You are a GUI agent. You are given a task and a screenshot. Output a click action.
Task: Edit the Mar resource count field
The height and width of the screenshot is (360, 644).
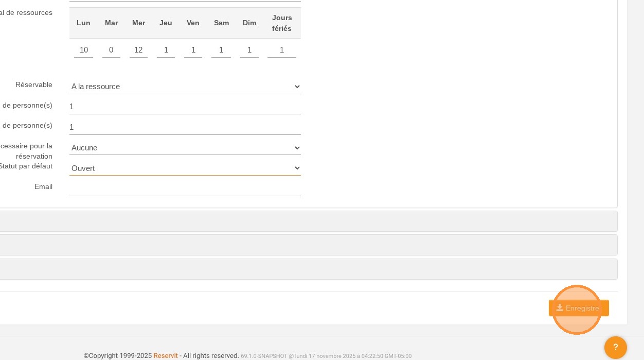[x=111, y=50]
